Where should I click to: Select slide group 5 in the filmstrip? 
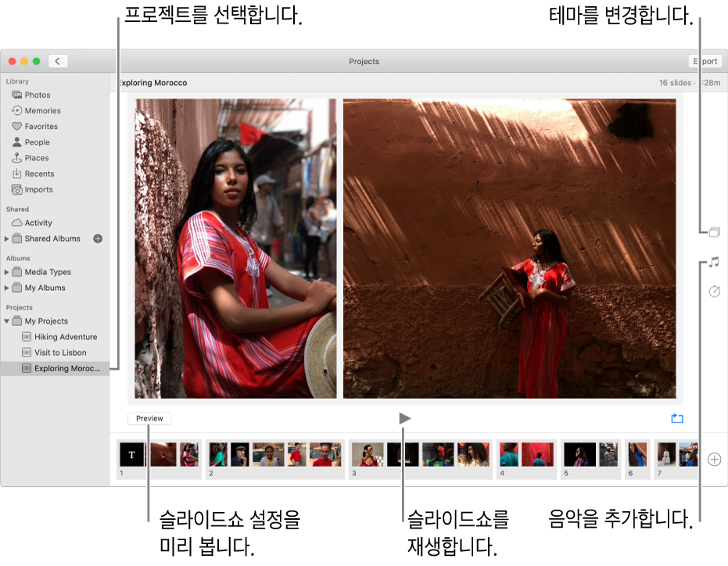click(x=590, y=459)
